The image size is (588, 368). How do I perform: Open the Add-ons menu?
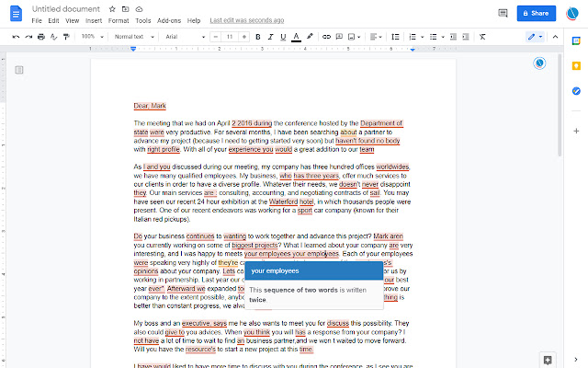(169, 19)
